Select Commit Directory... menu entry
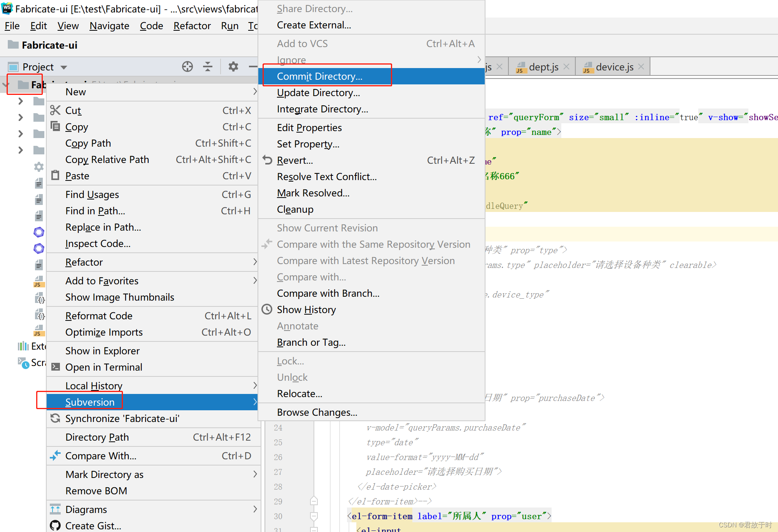Image resolution: width=778 pixels, height=532 pixels. (x=319, y=76)
